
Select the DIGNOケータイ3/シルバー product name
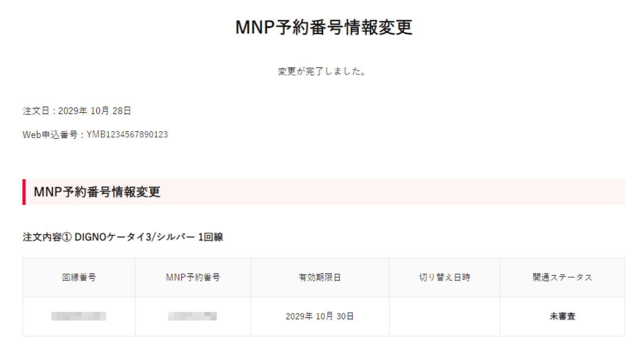click(x=135, y=237)
